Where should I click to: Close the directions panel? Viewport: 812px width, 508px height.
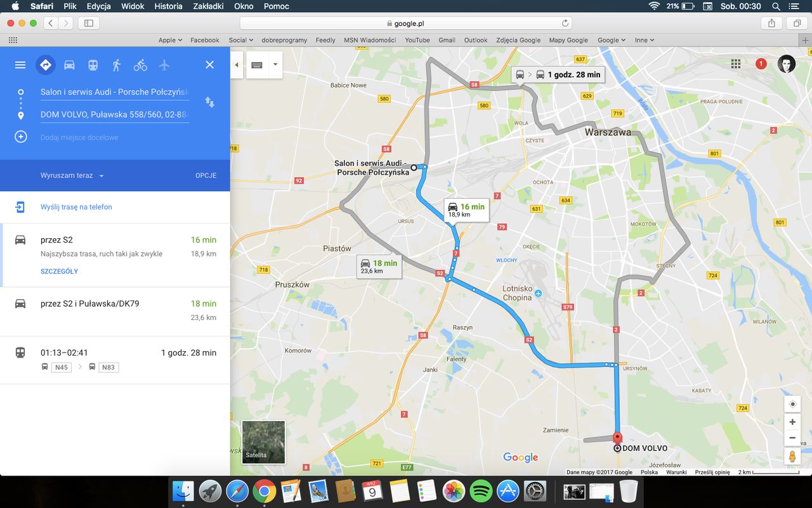[x=210, y=65]
